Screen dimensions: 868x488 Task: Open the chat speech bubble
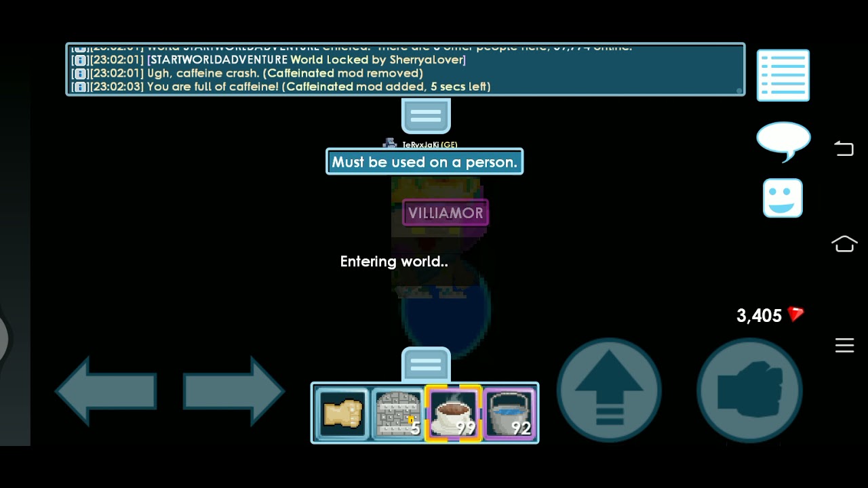(783, 141)
